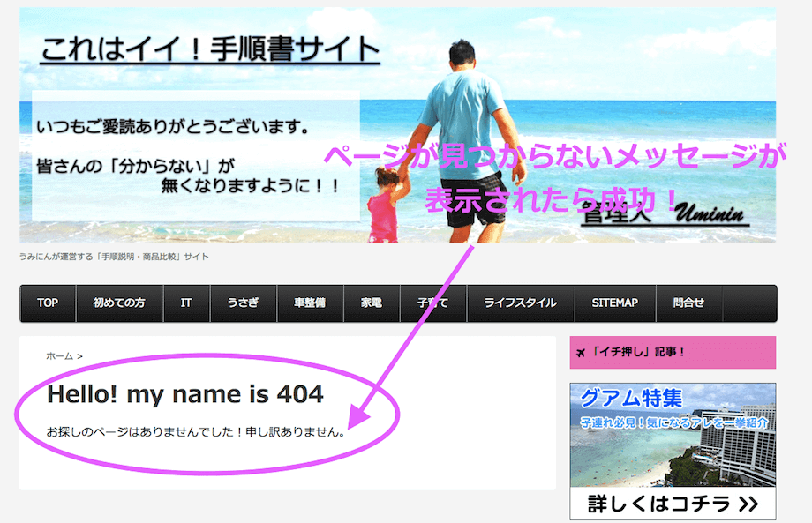Go to the IT category
Screen dimensions: 812x523
tap(186, 303)
